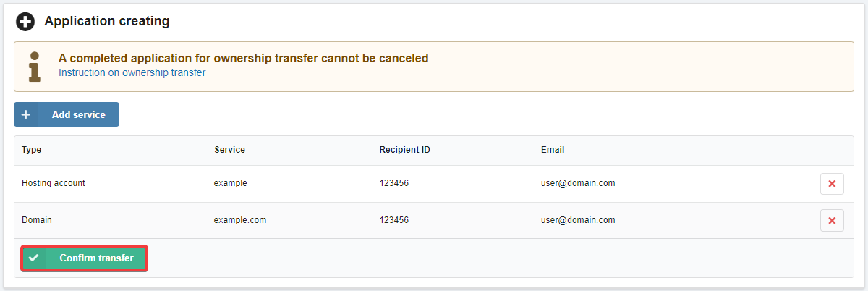Click the Service column header

229,150
